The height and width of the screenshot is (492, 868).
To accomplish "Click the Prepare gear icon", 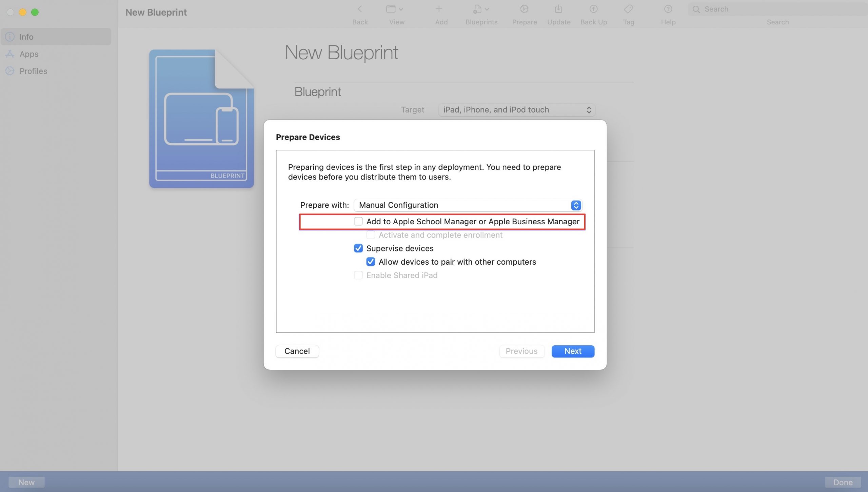I will [524, 9].
